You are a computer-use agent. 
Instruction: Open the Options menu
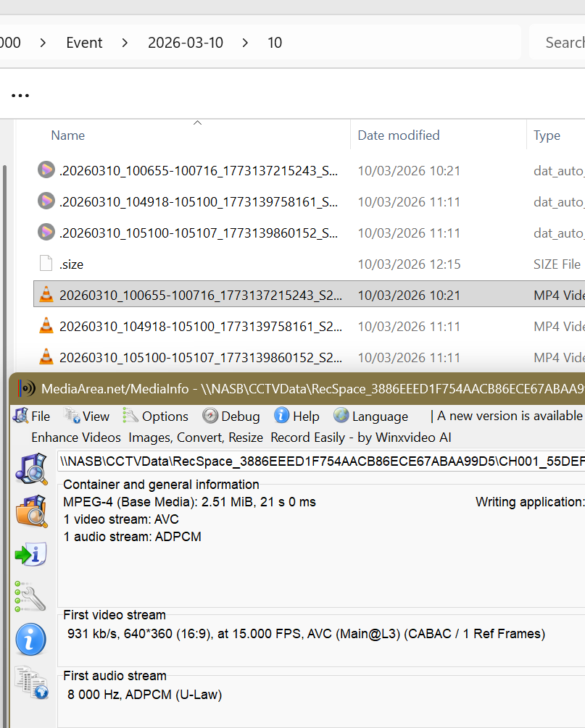[x=156, y=416]
